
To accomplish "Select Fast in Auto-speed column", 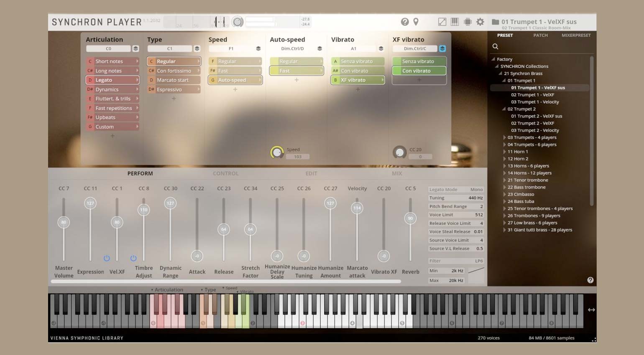I will pyautogui.click(x=296, y=71).
